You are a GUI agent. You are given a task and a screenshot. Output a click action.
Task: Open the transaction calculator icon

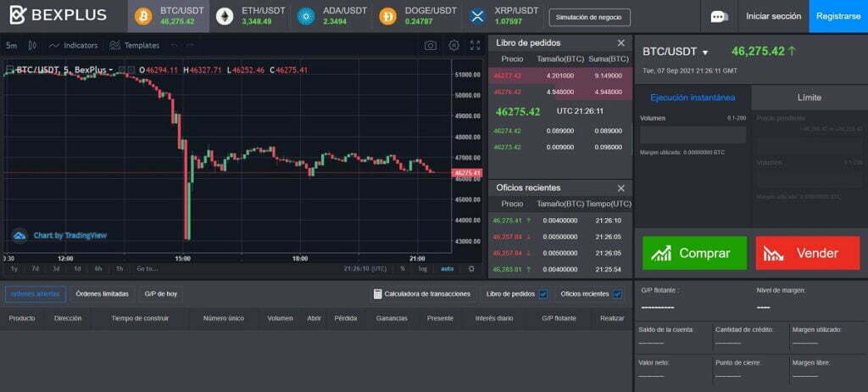378,294
